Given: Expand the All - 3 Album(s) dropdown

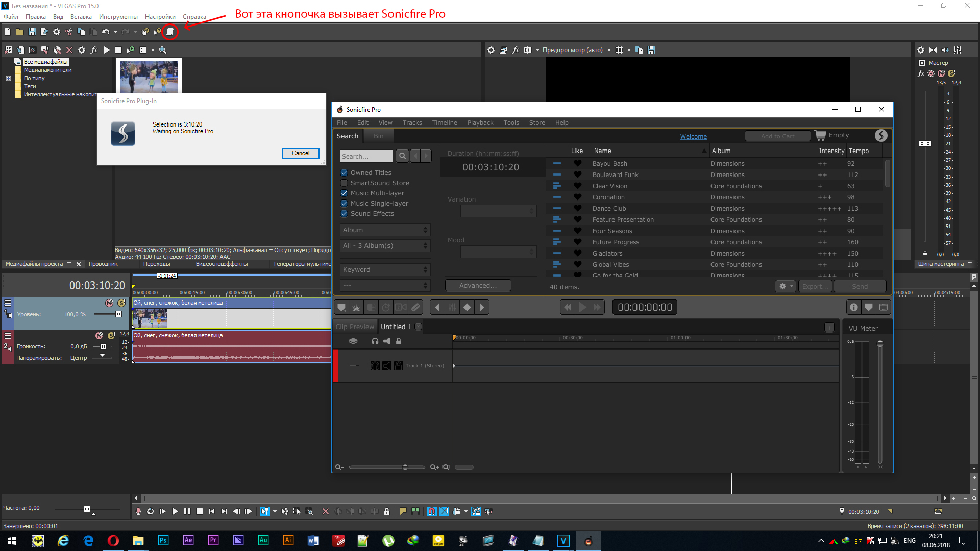Looking at the screenshot, I should pyautogui.click(x=385, y=246).
